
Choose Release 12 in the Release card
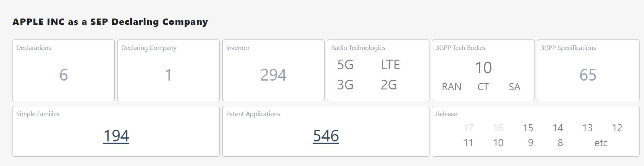pos(617,128)
